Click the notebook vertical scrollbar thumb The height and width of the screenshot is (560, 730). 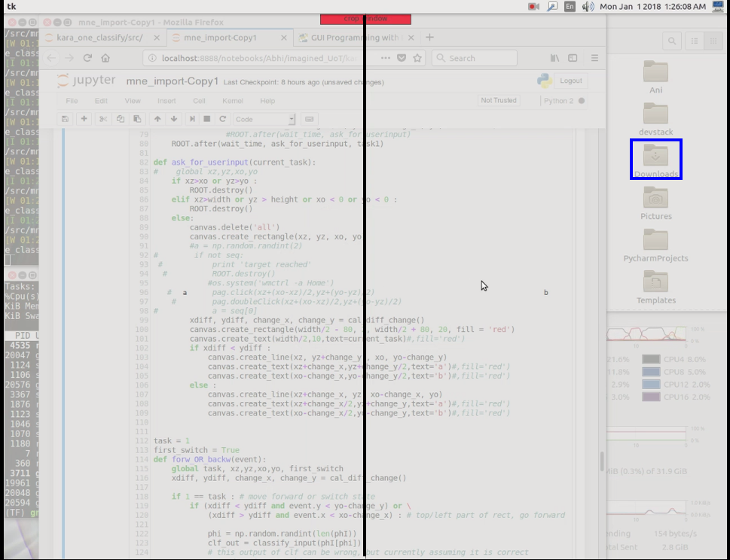[x=602, y=461]
